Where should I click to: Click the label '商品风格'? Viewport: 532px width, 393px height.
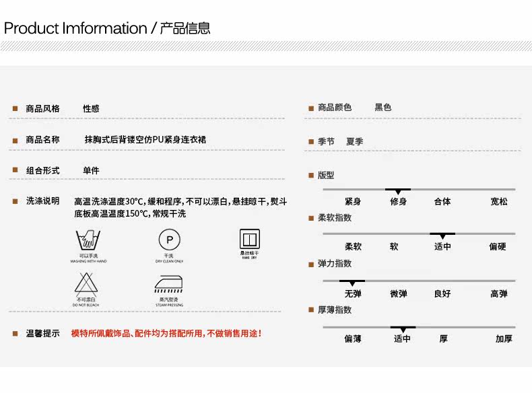click(x=42, y=108)
